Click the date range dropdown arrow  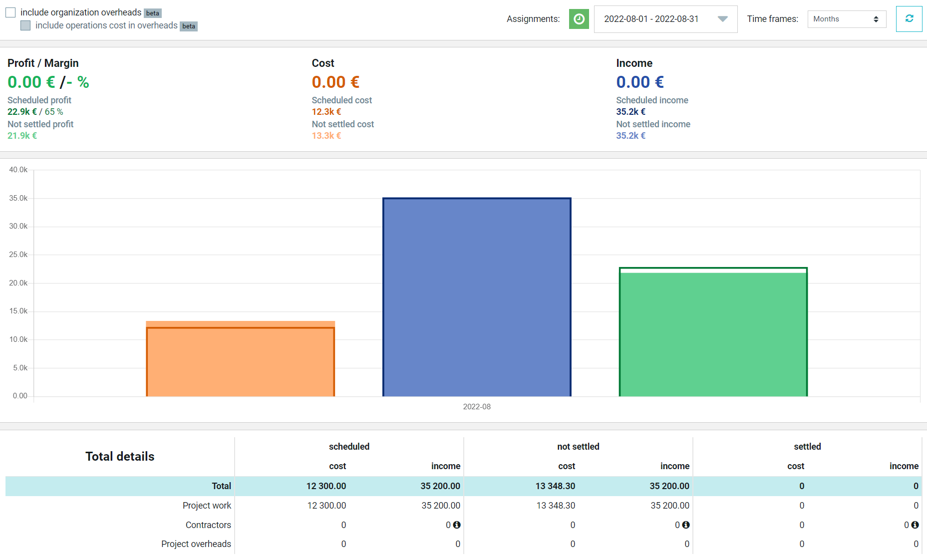point(722,19)
